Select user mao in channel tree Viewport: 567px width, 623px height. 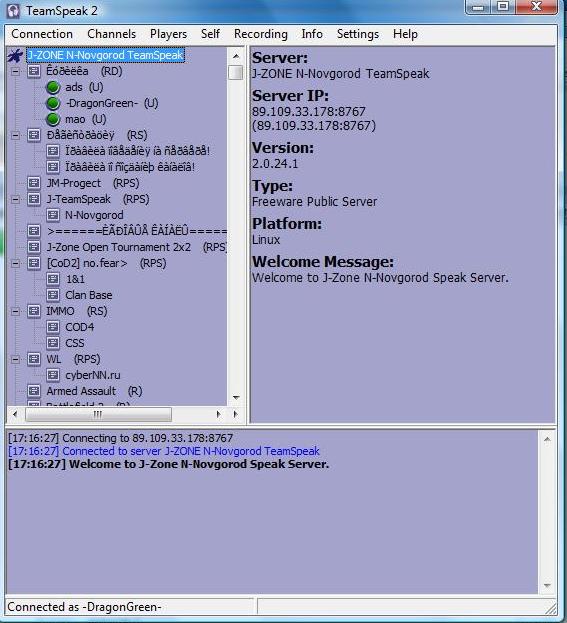[85, 119]
